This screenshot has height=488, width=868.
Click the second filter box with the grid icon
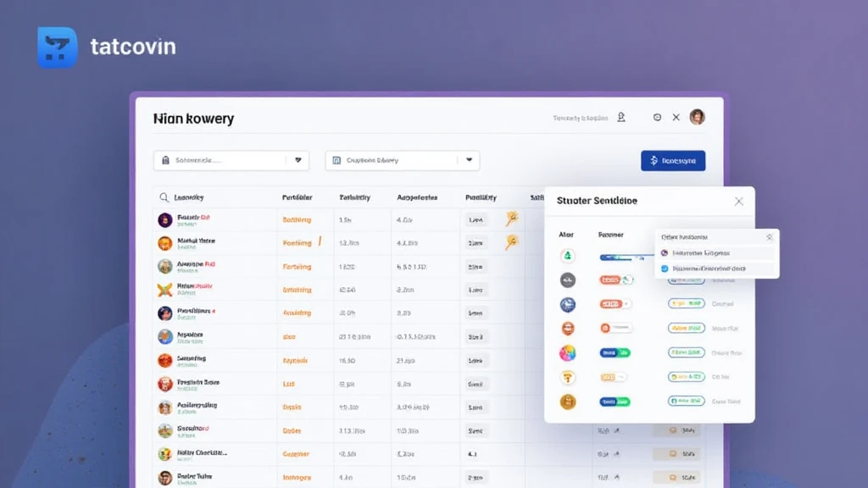coord(403,160)
